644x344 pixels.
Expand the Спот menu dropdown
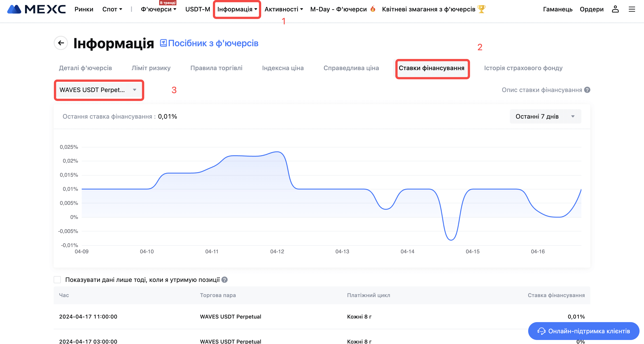[x=112, y=9]
